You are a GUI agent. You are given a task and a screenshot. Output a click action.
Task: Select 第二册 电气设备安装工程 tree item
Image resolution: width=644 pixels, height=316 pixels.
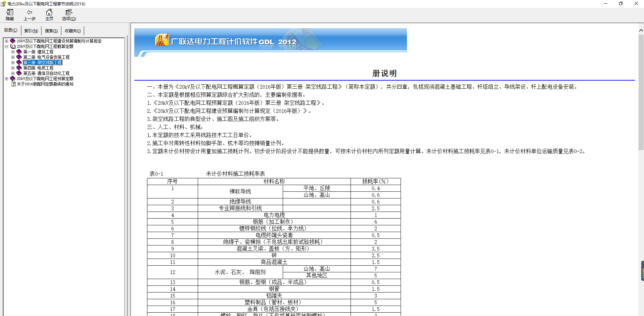[46, 57]
